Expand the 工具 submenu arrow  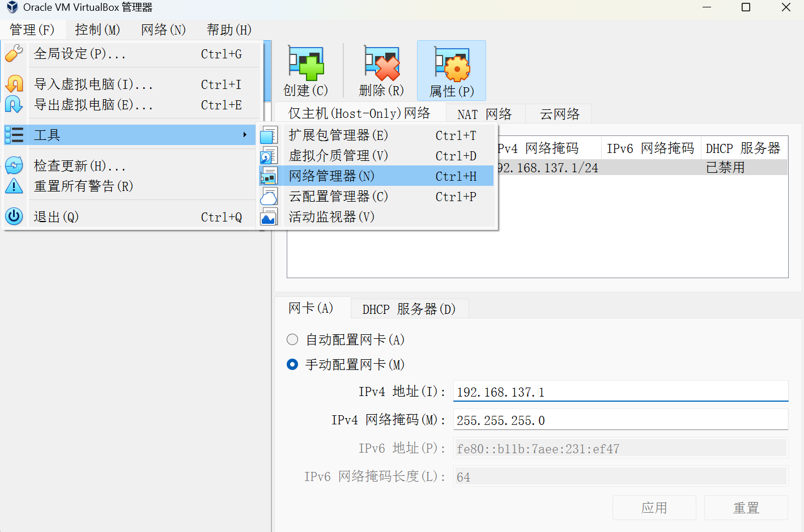(x=245, y=135)
